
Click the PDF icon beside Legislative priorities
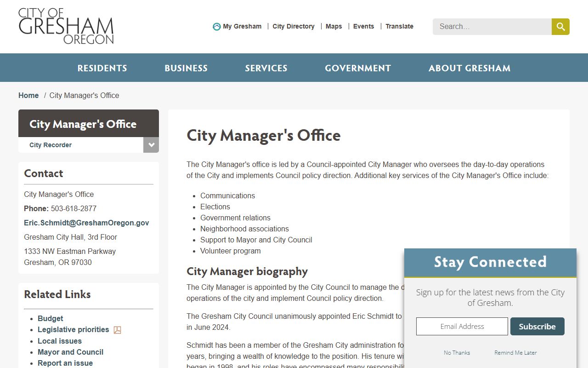coord(118,330)
